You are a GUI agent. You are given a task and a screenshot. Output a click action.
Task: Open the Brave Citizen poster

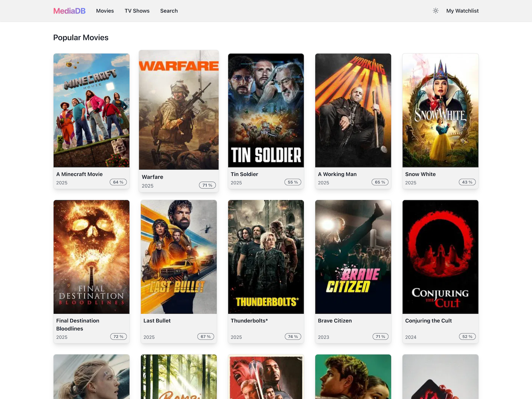coord(353,257)
